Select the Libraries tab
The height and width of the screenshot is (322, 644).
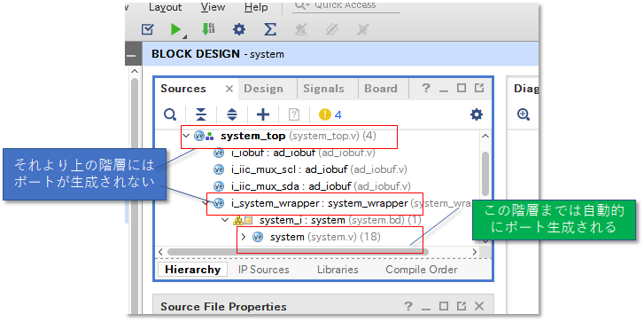338,270
